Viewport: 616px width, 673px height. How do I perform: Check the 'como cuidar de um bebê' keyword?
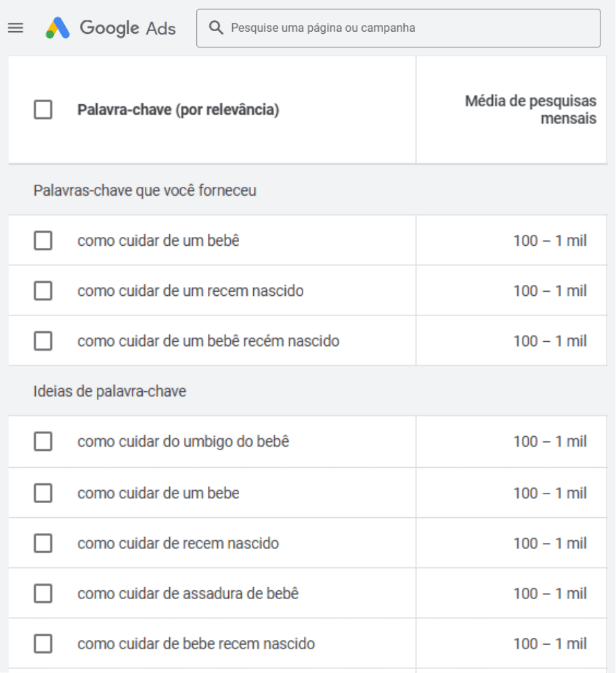pyautogui.click(x=43, y=240)
